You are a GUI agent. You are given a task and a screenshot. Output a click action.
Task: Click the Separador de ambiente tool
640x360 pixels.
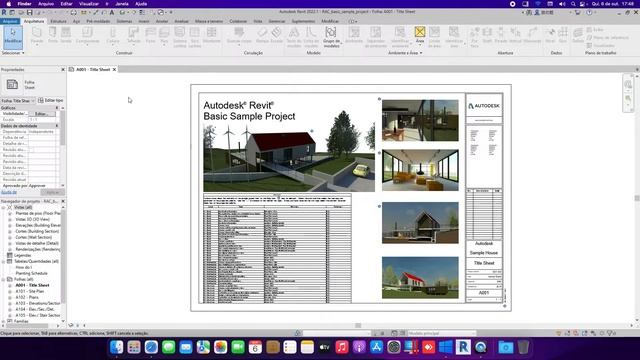point(376,37)
